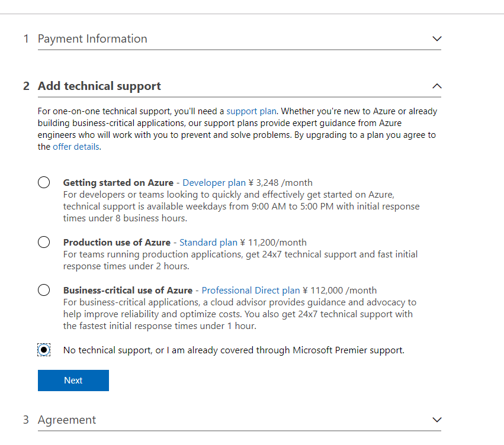504x445 pixels.
Task: Open the support plan link
Action: (251, 111)
